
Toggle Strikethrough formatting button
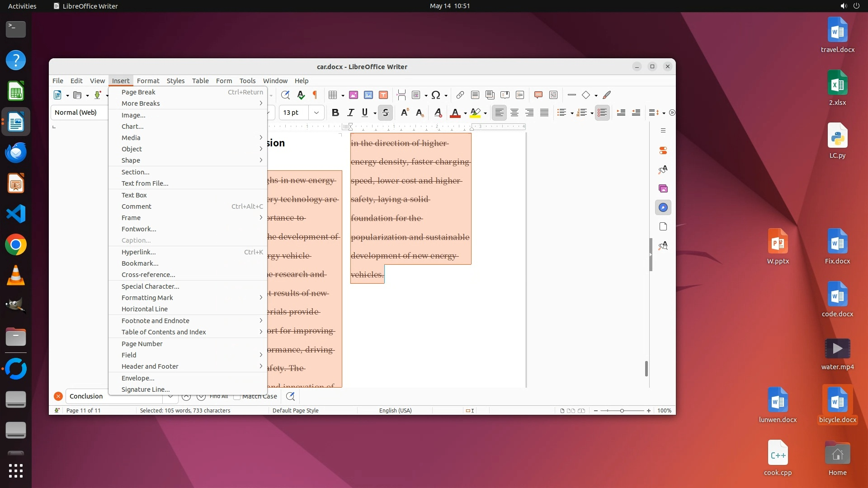pos(385,113)
